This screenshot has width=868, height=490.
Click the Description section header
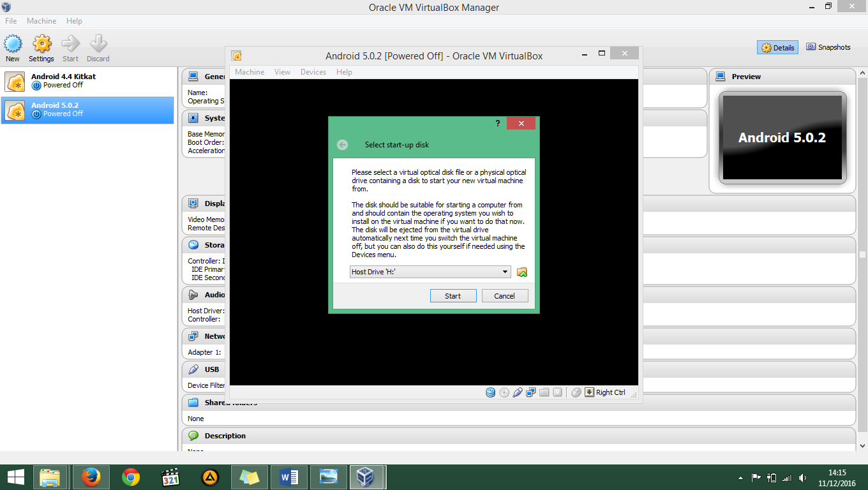(518, 436)
